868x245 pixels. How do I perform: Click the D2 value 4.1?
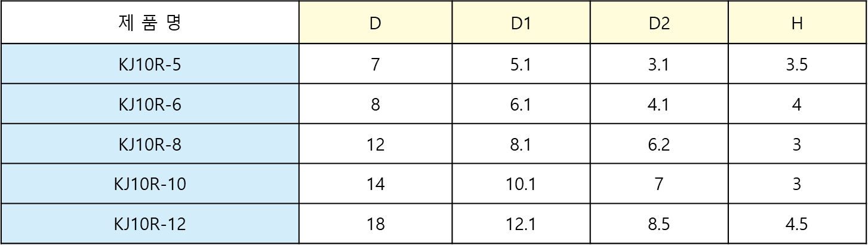coord(659,104)
